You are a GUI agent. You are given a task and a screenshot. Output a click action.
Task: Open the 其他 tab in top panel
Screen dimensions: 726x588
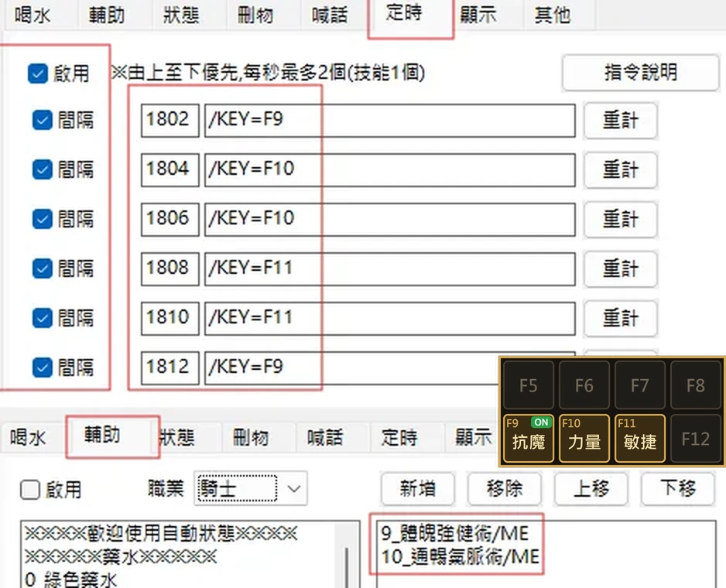[552, 15]
